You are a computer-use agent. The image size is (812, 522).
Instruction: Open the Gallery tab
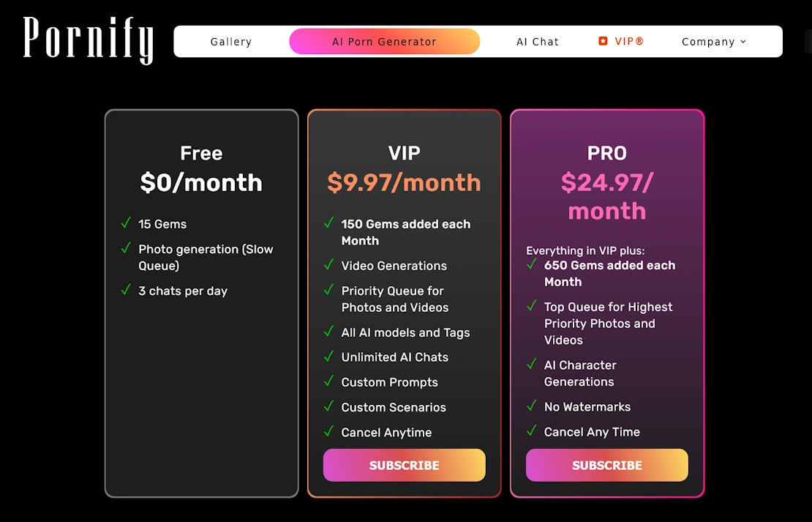pos(231,42)
